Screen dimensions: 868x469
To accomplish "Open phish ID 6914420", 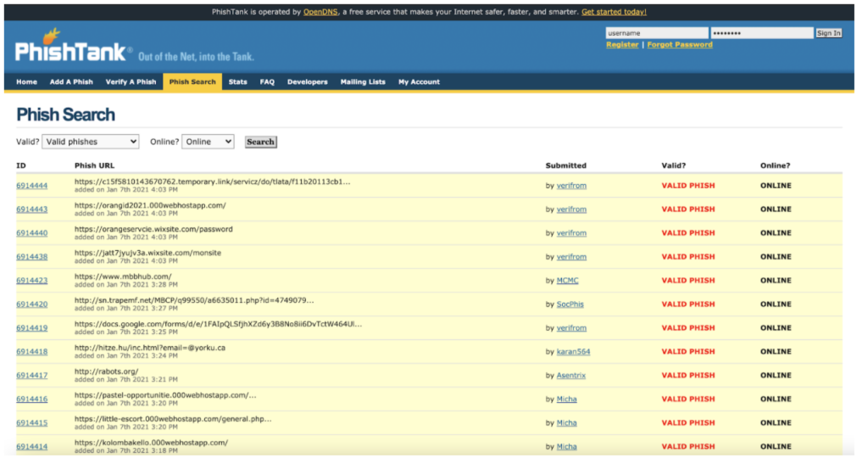I will pos(32,305).
